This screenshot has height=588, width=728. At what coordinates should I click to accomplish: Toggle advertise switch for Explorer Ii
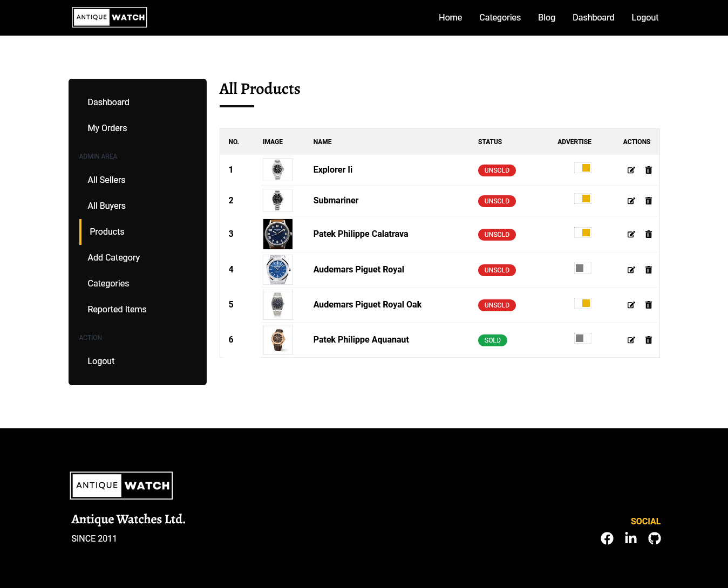pos(583,168)
